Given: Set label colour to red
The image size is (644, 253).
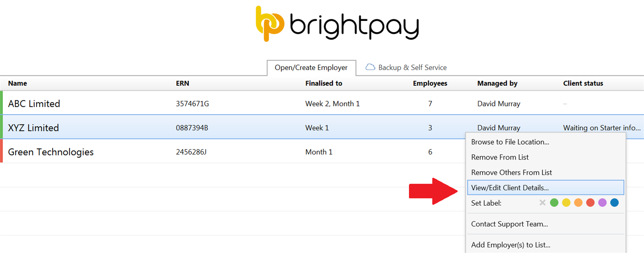Looking at the screenshot, I should 590,203.
